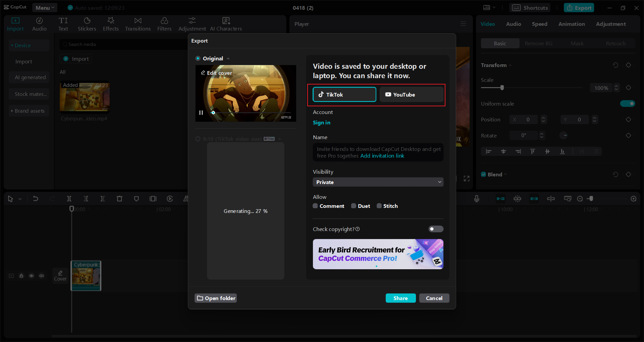Click the Split clip tool icon

[x=69, y=199]
